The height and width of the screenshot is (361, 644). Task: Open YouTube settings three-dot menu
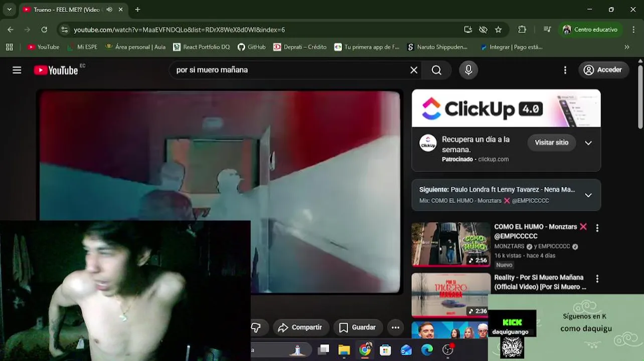(565, 70)
